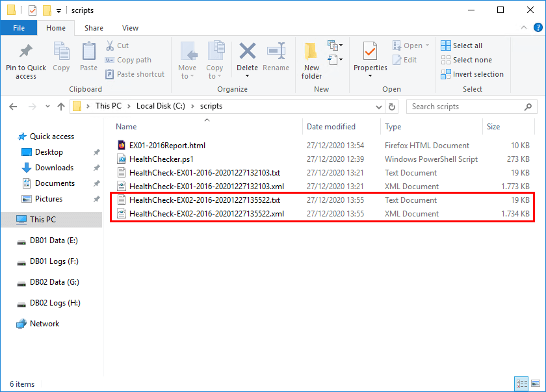The height and width of the screenshot is (392, 546).
Task: Click This PC in address breadcrumb
Action: [109, 106]
